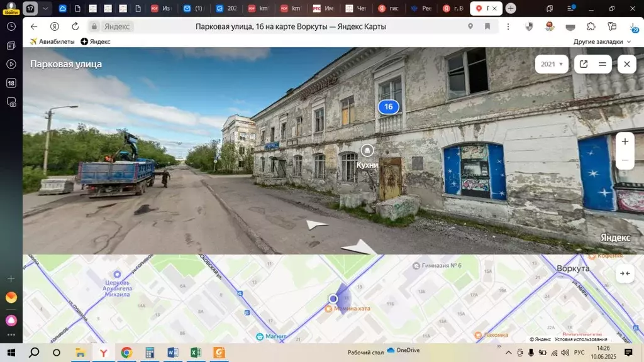Switch to the tab labeled Рее
644x362 pixels.
tap(421, 8)
